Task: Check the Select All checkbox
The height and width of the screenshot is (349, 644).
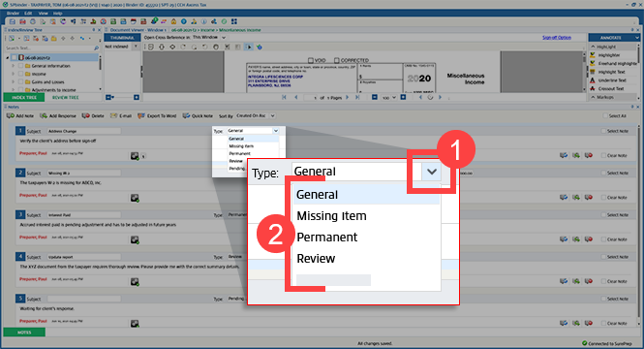Action: 605,116
